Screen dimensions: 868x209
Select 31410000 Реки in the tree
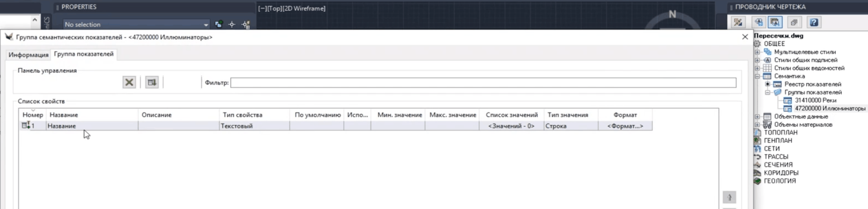click(x=815, y=100)
